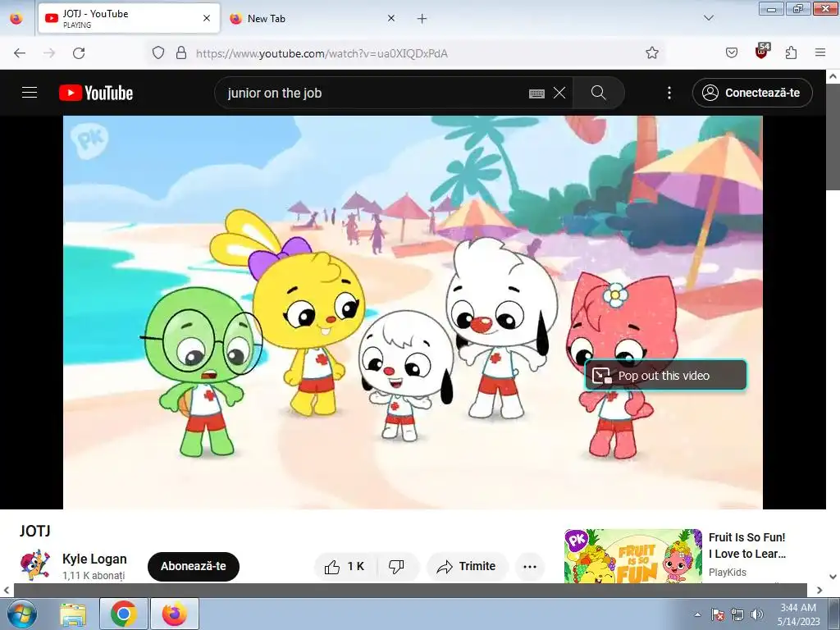The image size is (840, 630).
Task: Click the JOTJ video title text
Action: pyautogui.click(x=34, y=531)
